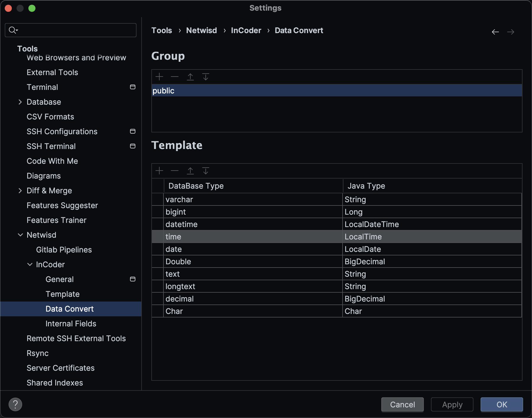The image size is (532, 418).
Task: Move template row down
Action: coord(206,171)
